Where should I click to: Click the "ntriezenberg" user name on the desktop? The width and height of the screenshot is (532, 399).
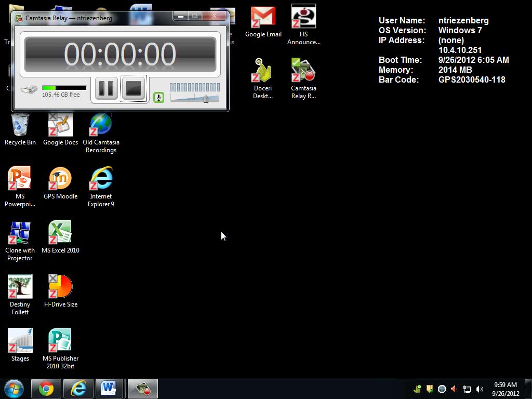[463, 21]
